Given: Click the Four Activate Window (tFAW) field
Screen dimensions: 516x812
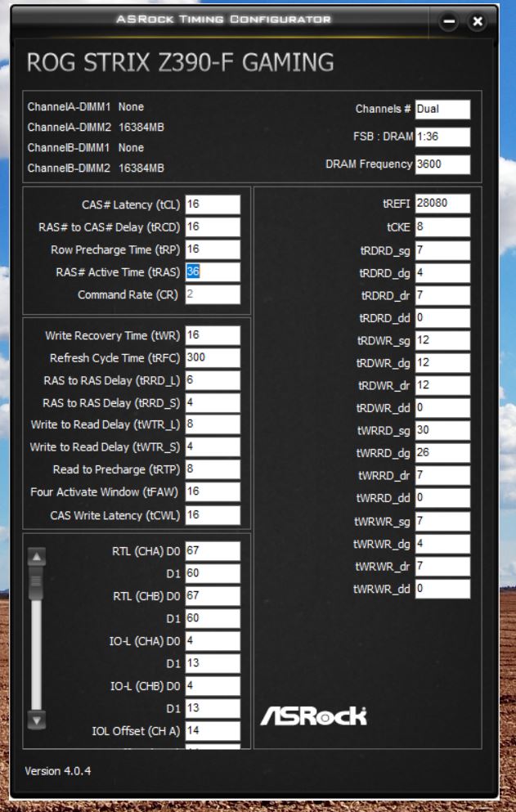Looking at the screenshot, I should point(213,491).
